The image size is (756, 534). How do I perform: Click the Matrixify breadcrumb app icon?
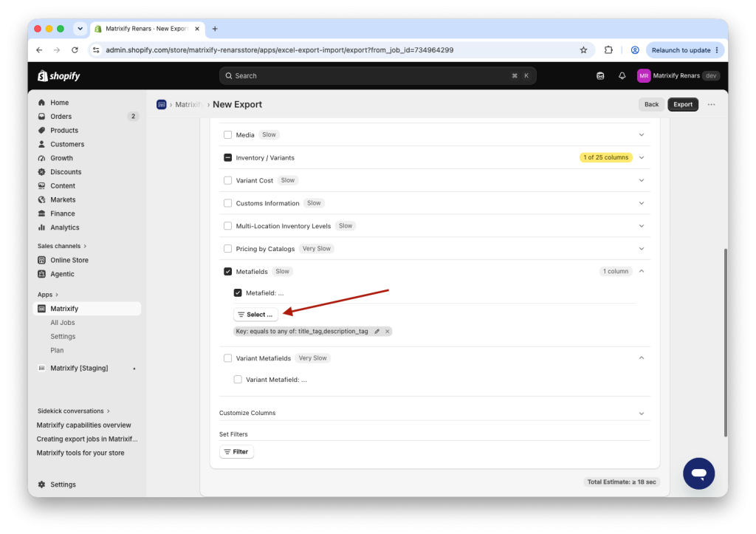pyautogui.click(x=162, y=104)
